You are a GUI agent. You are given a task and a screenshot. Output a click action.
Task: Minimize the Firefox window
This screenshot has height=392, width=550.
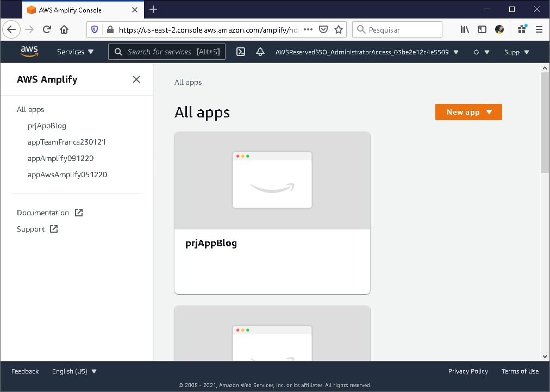tap(487, 9)
